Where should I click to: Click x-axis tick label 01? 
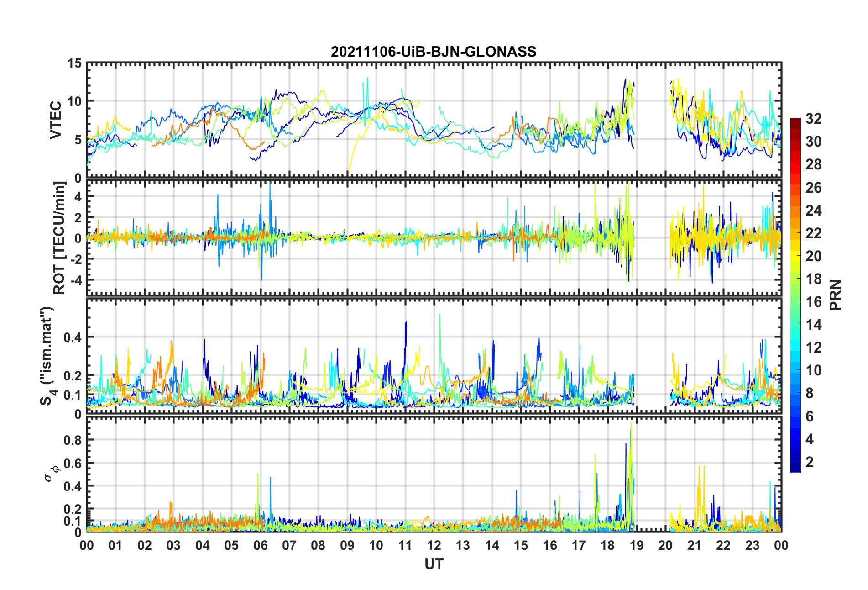pyautogui.click(x=115, y=545)
